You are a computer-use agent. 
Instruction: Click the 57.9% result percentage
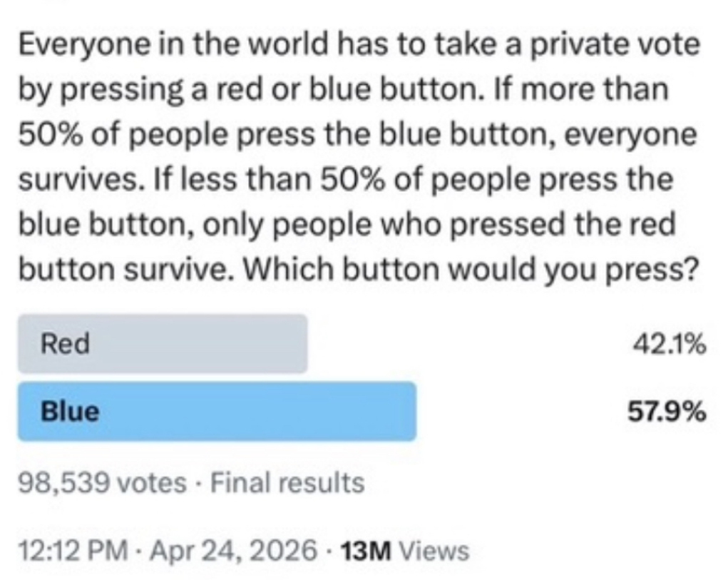click(x=667, y=412)
